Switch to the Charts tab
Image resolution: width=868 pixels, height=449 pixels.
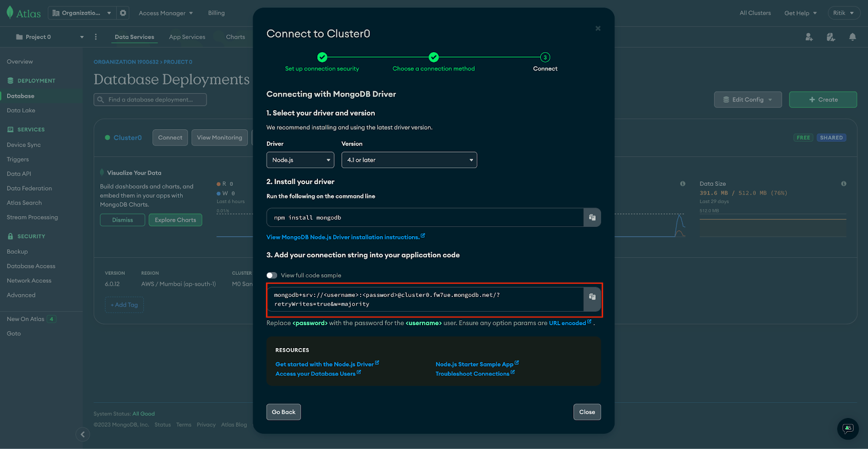tap(235, 37)
